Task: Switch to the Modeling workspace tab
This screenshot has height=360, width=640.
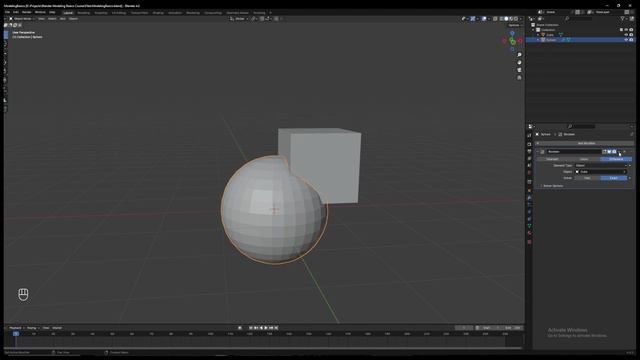Action: tap(83, 13)
